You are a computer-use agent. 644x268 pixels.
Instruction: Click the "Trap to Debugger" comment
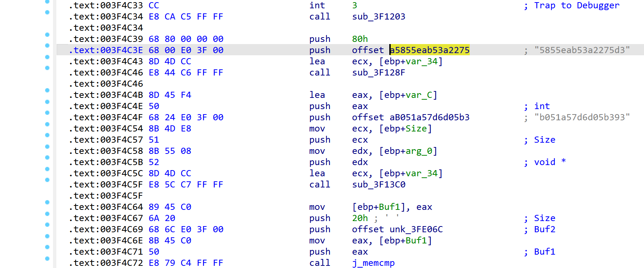pos(577,5)
